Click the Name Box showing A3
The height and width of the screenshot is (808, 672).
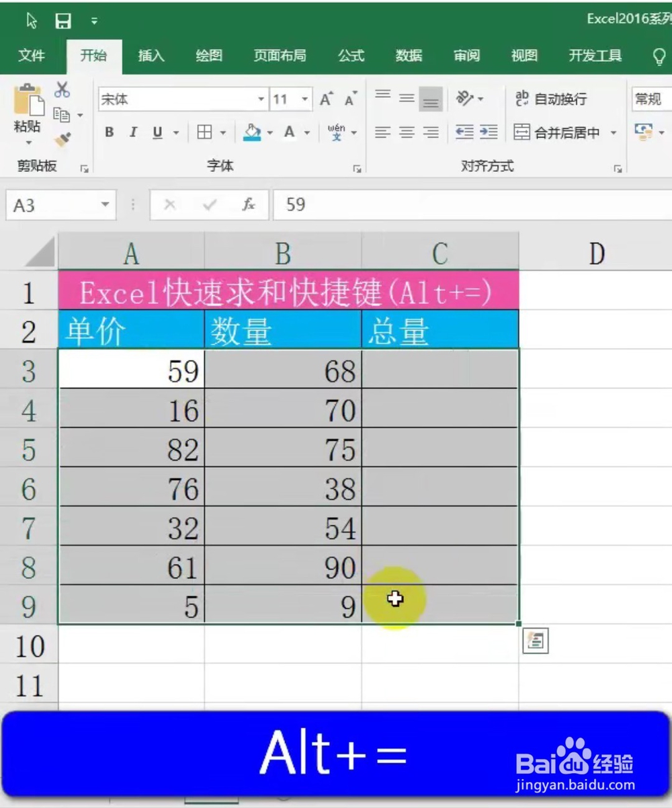pyautogui.click(x=52, y=205)
